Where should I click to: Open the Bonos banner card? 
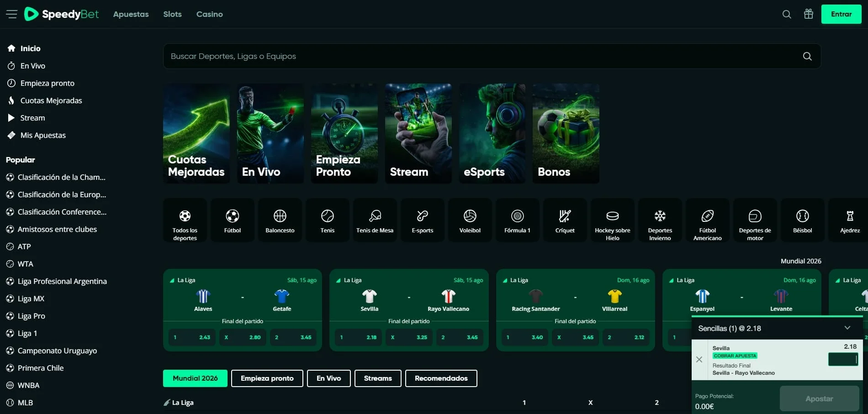[566, 133]
